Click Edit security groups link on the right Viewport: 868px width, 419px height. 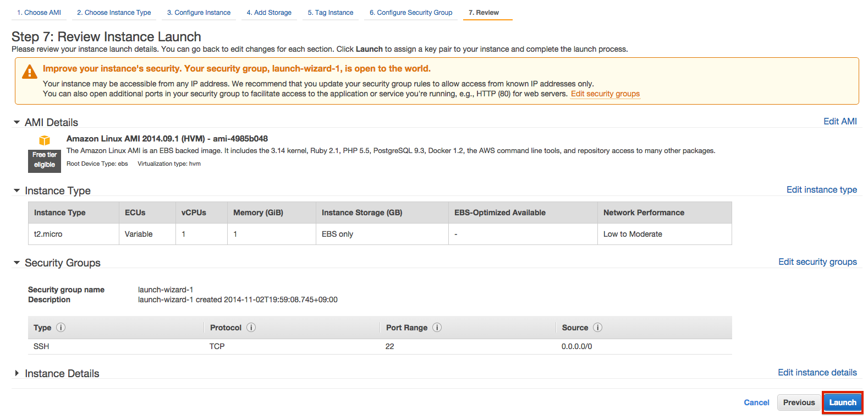(817, 262)
